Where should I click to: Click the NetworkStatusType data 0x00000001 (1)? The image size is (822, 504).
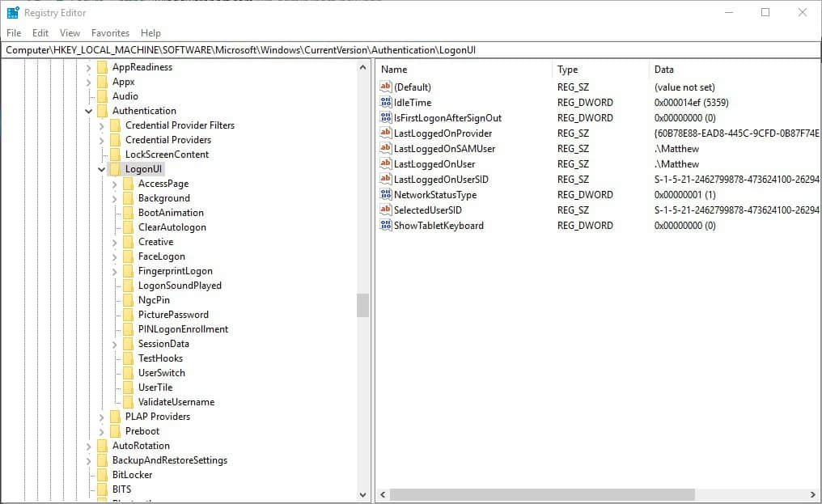[685, 195]
